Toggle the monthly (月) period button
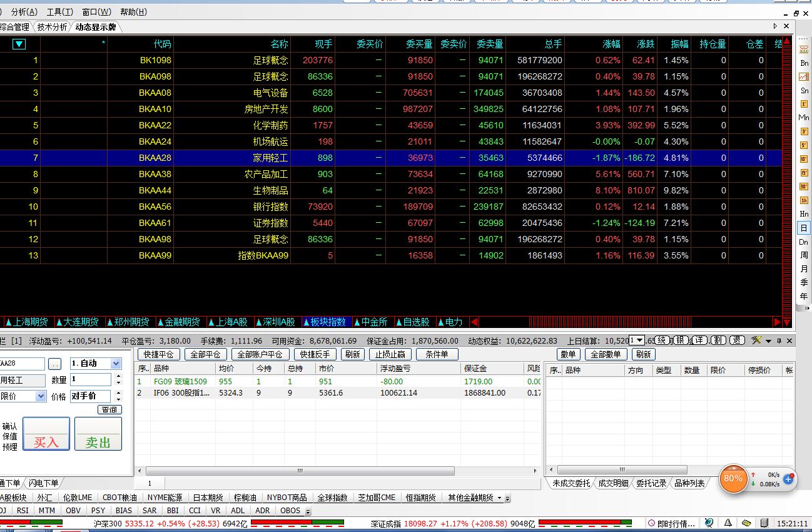 pyautogui.click(x=804, y=269)
